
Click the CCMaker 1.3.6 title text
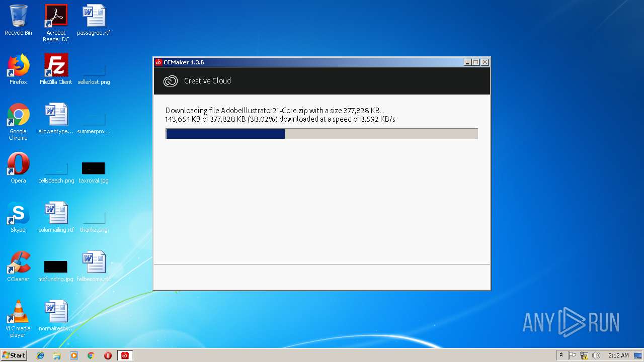point(184,62)
